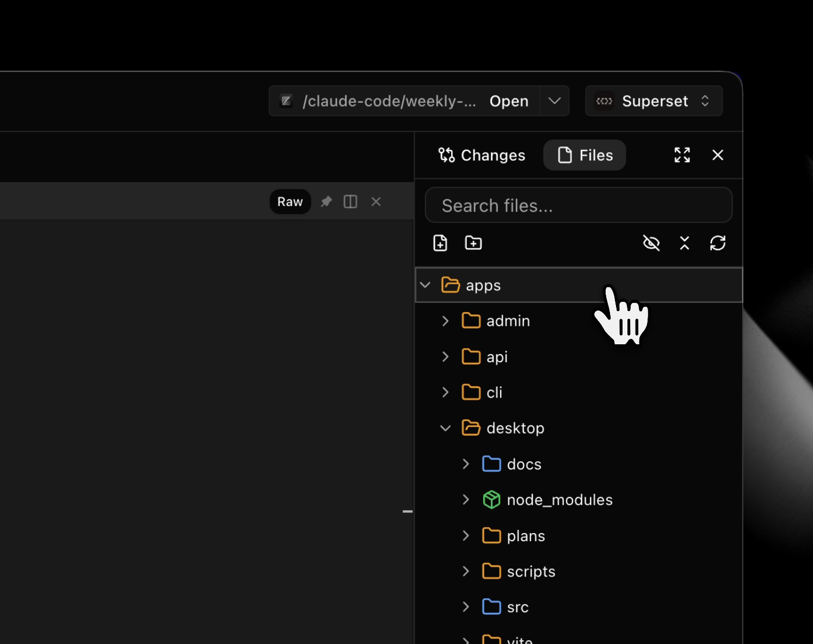Pin the current editor tab
The width and height of the screenshot is (813, 644).
tap(326, 202)
